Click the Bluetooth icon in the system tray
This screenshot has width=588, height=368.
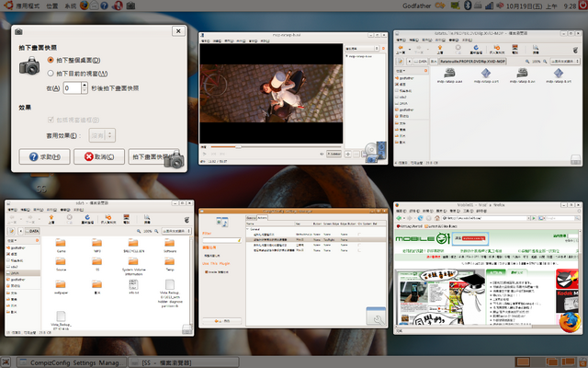tap(468, 6)
